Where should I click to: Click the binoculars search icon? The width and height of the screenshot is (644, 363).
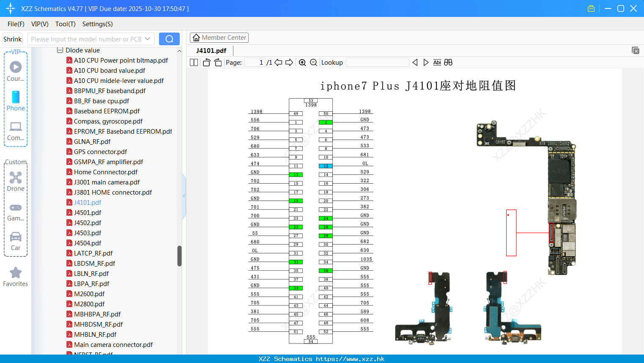[x=448, y=62]
